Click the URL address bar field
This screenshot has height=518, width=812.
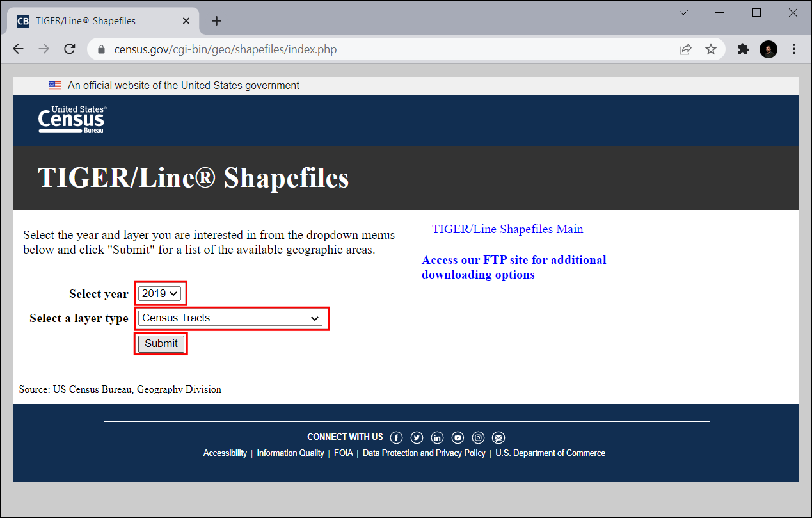[x=384, y=49]
